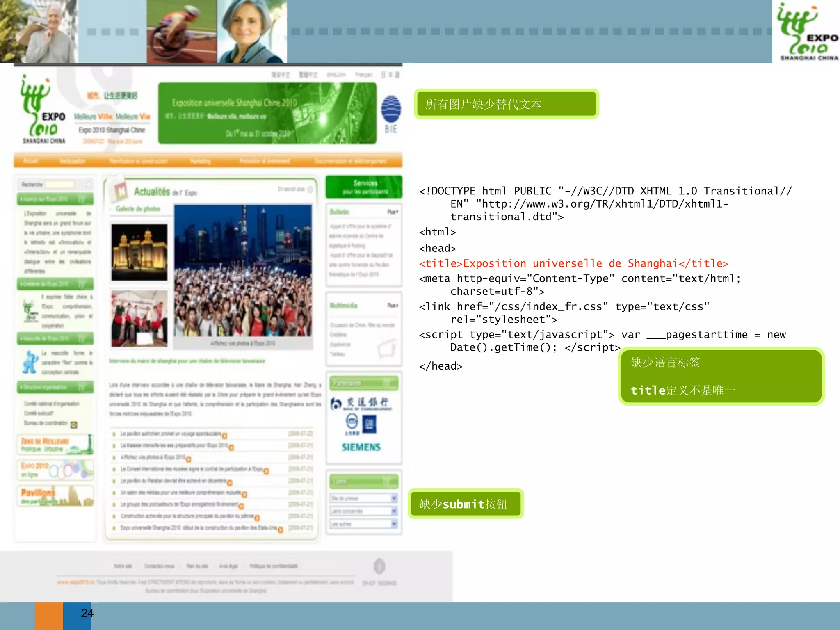Click the '所有图片缺少替代文本' green callout

coord(507,104)
